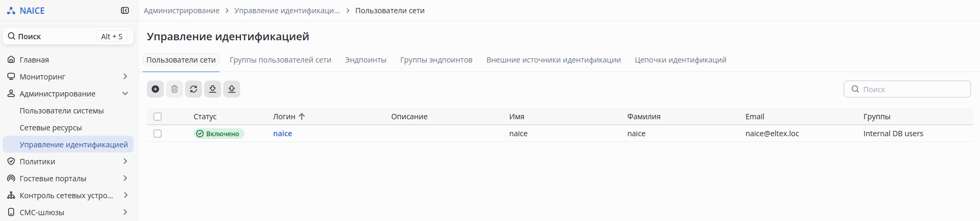Open the Эндпоинты tab
Image resolution: width=980 pixels, height=221 pixels.
pyautogui.click(x=365, y=60)
